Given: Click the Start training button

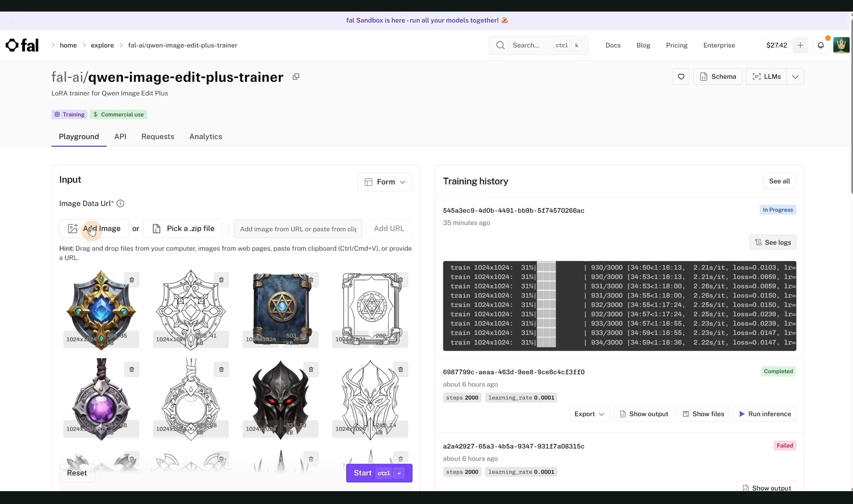Looking at the screenshot, I should coord(379,473).
